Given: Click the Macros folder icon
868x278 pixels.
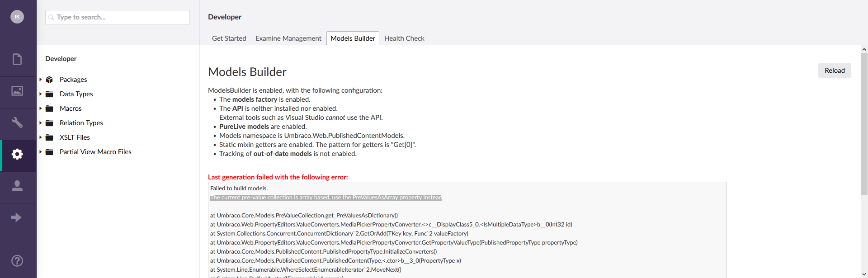Looking at the screenshot, I should (50, 108).
